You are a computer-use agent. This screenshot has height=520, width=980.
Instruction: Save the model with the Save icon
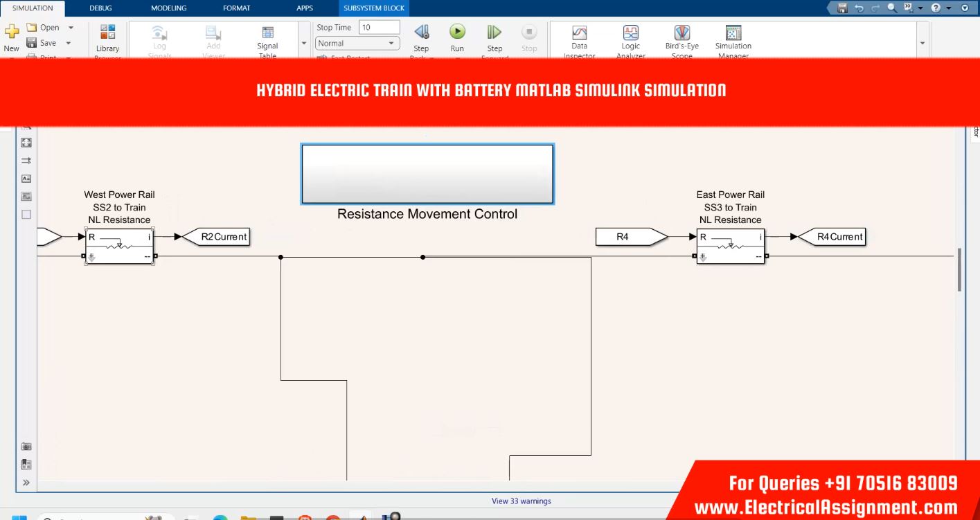tap(32, 43)
